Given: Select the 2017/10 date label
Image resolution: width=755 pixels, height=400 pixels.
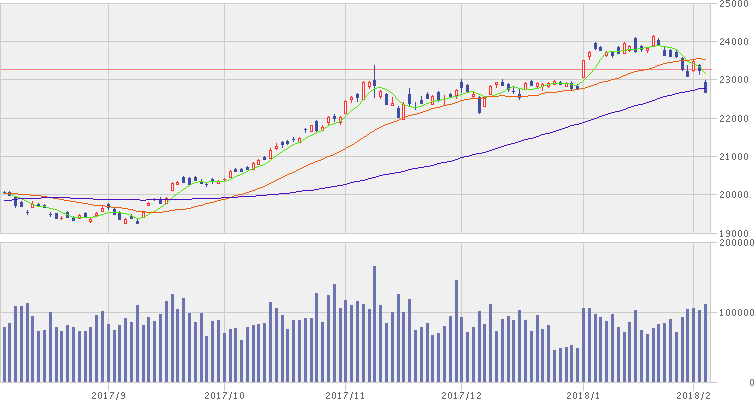Looking at the screenshot, I should coord(225,396).
